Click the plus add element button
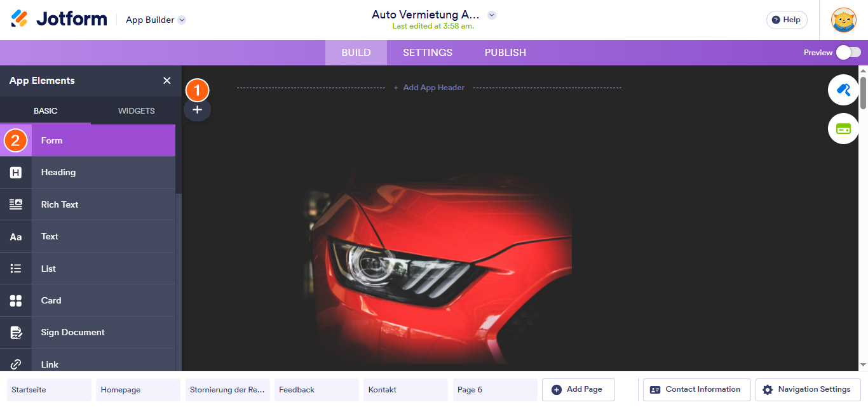The image size is (868, 407). [197, 110]
